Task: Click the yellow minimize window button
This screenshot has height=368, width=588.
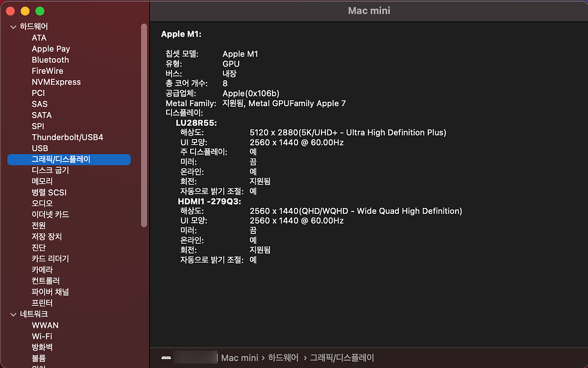Action: (25, 11)
